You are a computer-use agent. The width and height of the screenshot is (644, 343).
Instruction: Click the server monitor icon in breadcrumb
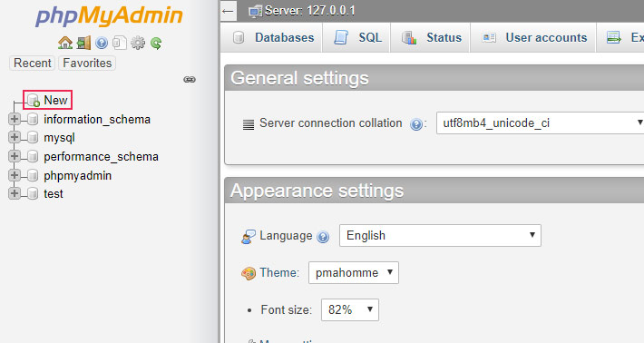[x=255, y=11]
